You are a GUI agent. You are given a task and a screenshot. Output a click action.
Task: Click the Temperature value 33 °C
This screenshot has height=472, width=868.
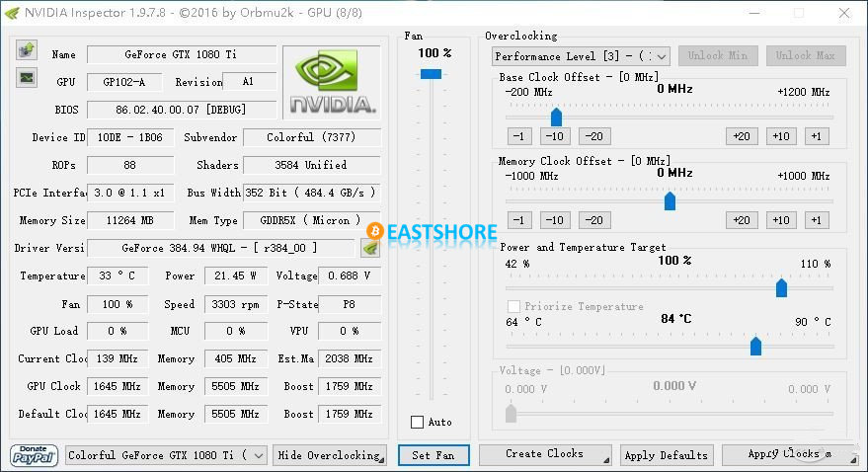click(x=118, y=275)
